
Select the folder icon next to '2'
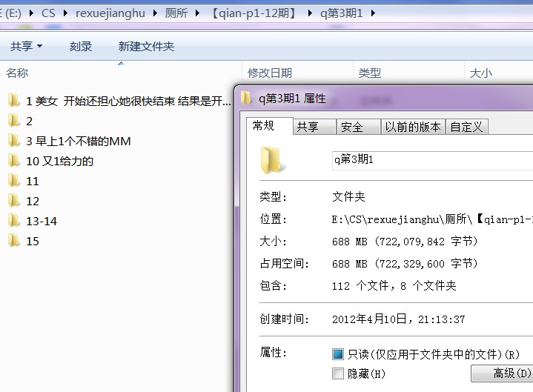(14, 121)
